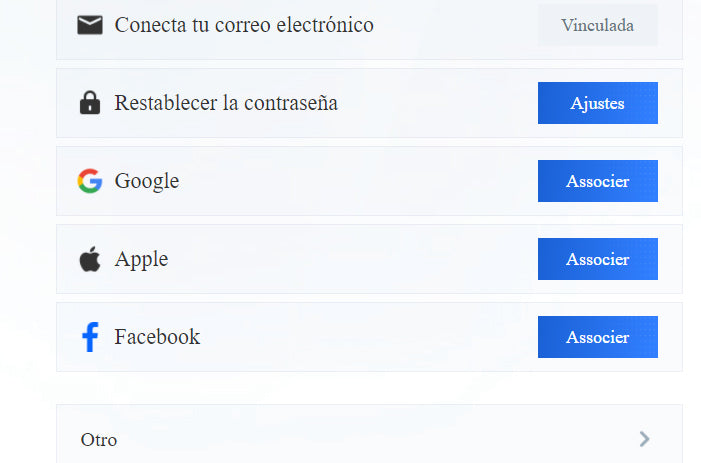Click the chevron arrow in Otro row
The image size is (701, 463).
click(644, 439)
